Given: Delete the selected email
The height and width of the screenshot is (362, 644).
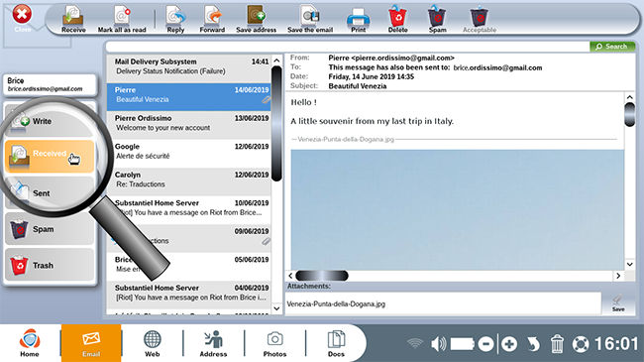Looking at the screenshot, I should click(397, 19).
